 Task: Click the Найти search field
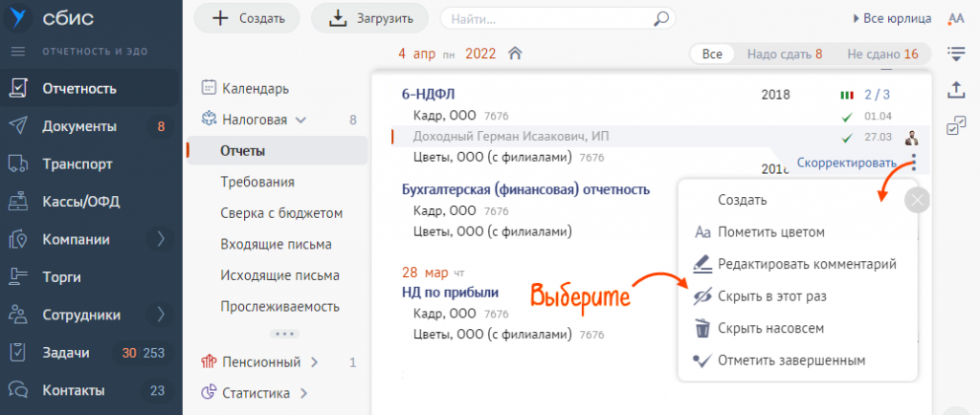coord(558,18)
